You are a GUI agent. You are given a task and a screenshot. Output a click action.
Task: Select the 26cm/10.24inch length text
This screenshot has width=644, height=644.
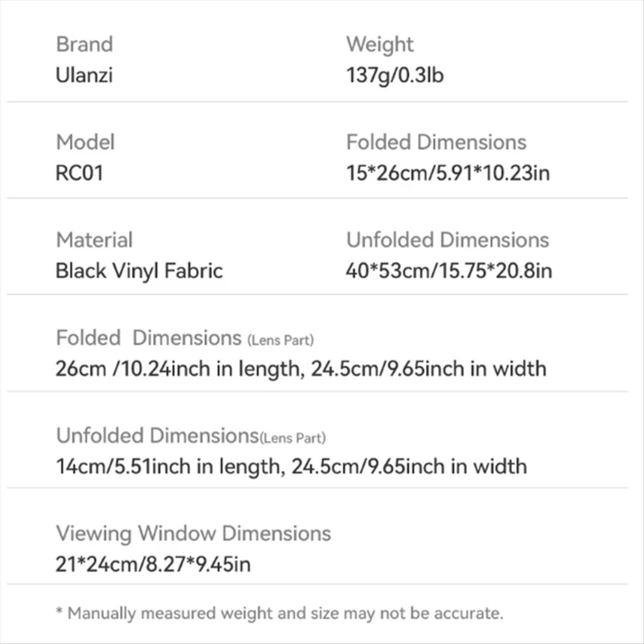(180, 369)
